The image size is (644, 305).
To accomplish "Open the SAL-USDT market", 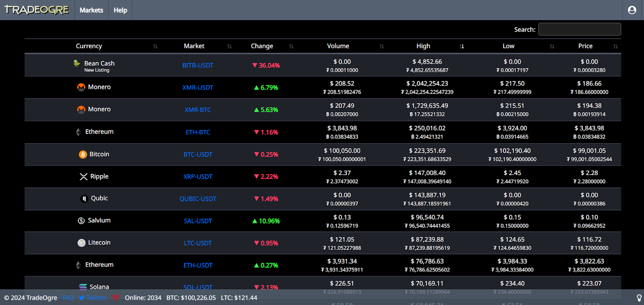I will click(x=198, y=221).
